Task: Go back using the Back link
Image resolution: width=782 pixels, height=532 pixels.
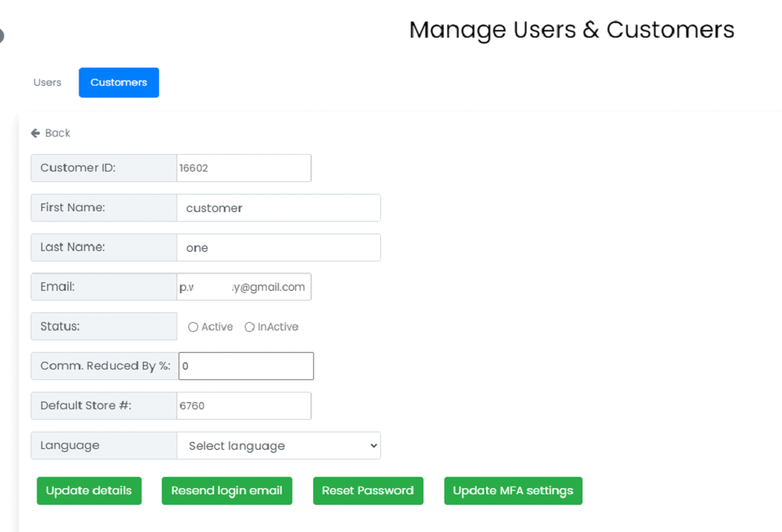Action: point(57,133)
